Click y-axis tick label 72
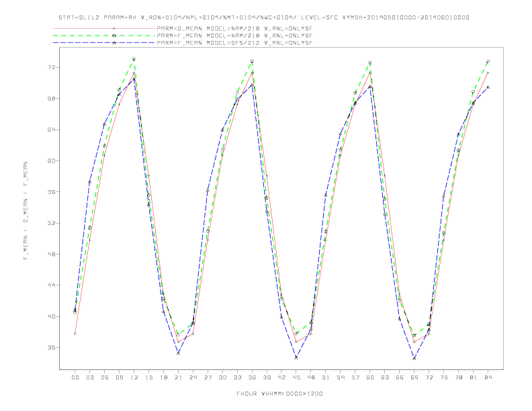This screenshot has height=411, width=532. point(52,67)
